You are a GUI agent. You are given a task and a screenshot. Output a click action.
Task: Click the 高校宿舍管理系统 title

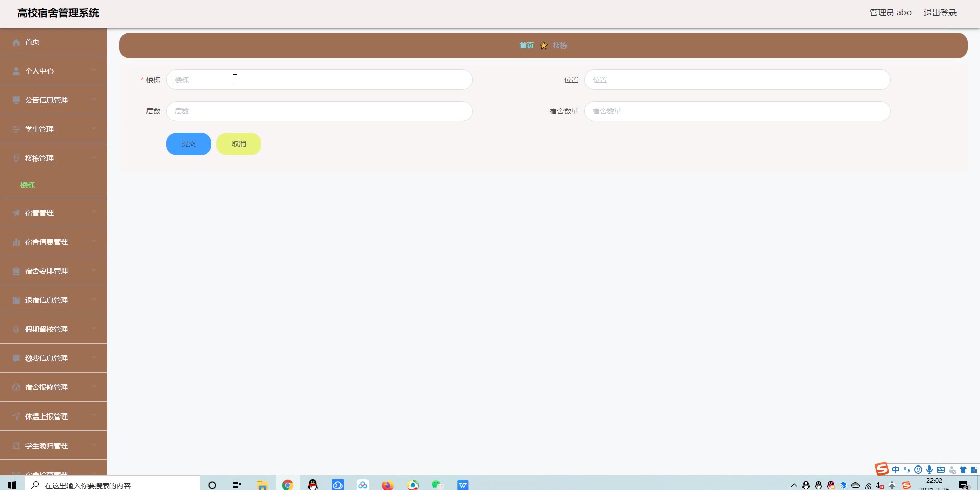[x=58, y=13]
